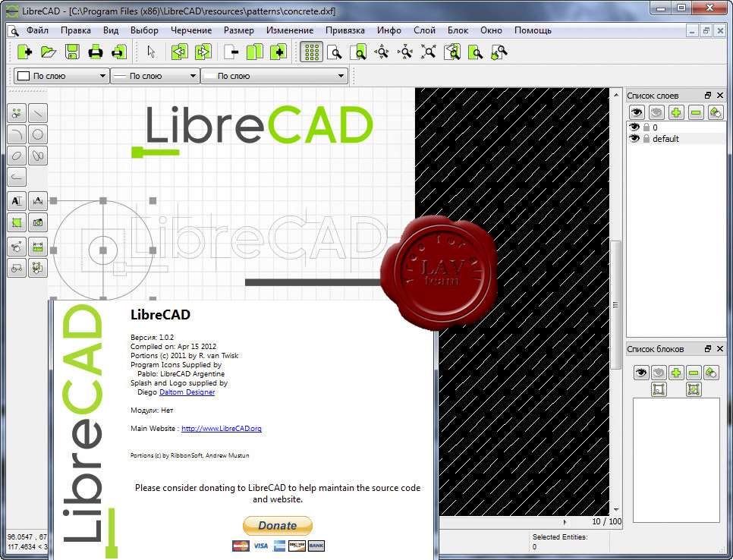Open the line type dropdown
The width and height of the screenshot is (733, 560).
pyautogui.click(x=275, y=76)
